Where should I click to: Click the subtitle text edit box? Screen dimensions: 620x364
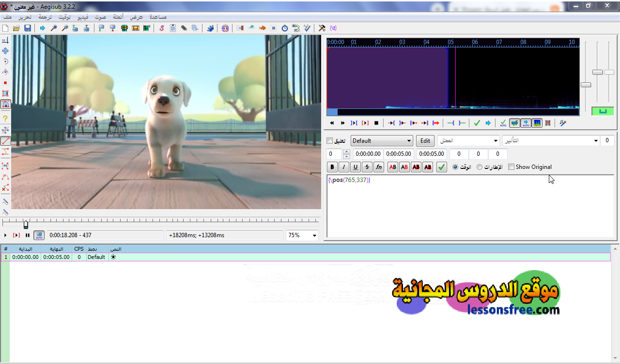(470, 206)
